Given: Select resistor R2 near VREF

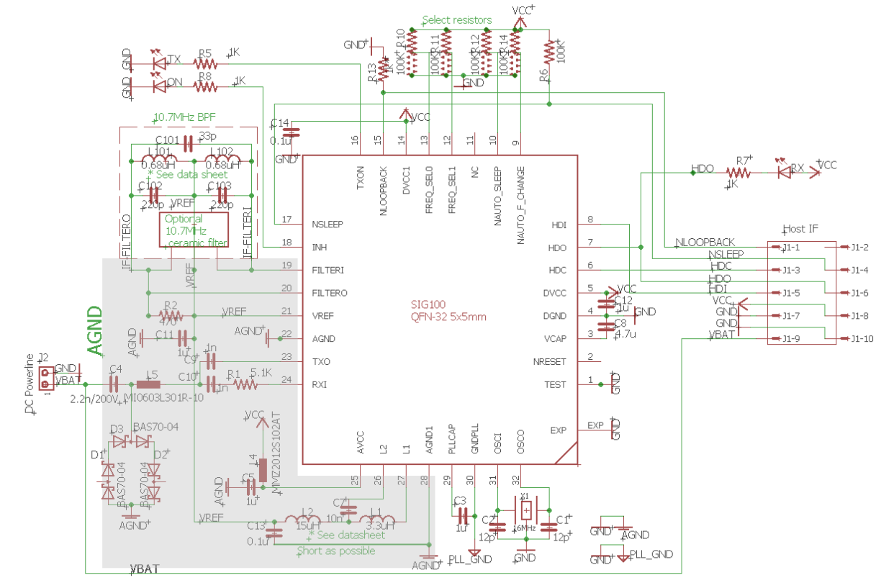Looking at the screenshot, I should (x=171, y=315).
